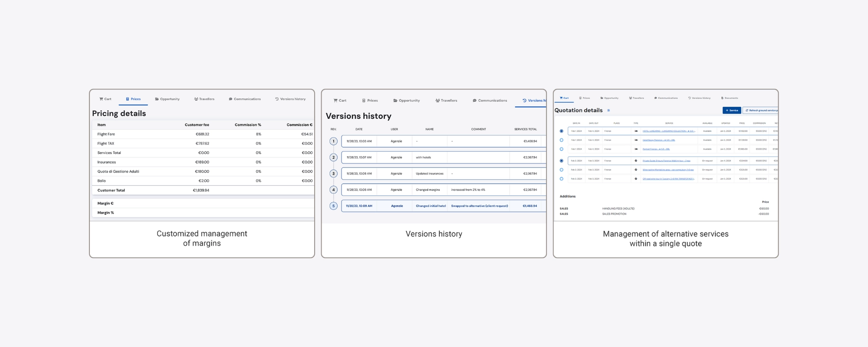Click the 'Margin %' row
868x347 pixels.
(203, 213)
